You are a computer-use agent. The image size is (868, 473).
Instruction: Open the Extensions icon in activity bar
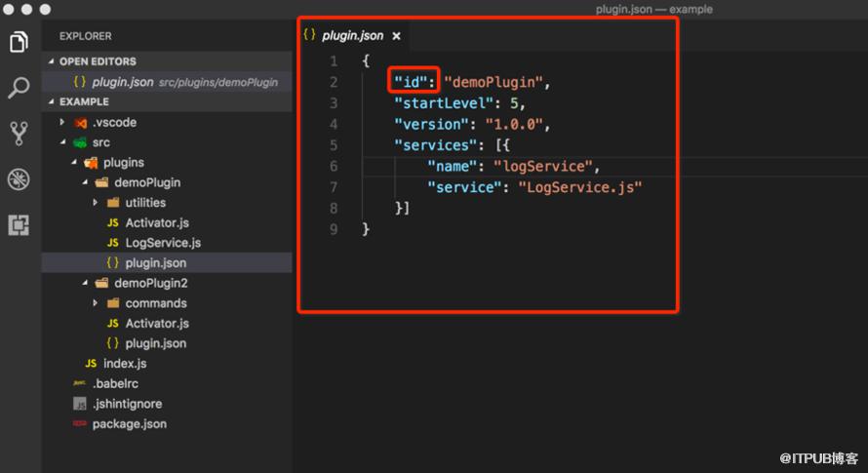pyautogui.click(x=19, y=225)
